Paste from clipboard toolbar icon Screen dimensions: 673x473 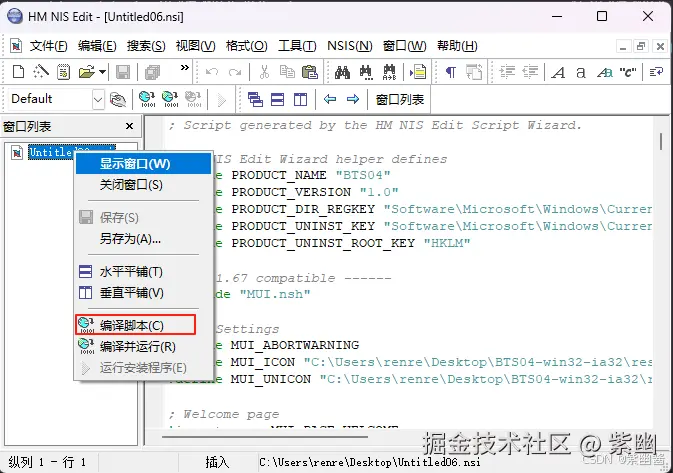pos(309,72)
